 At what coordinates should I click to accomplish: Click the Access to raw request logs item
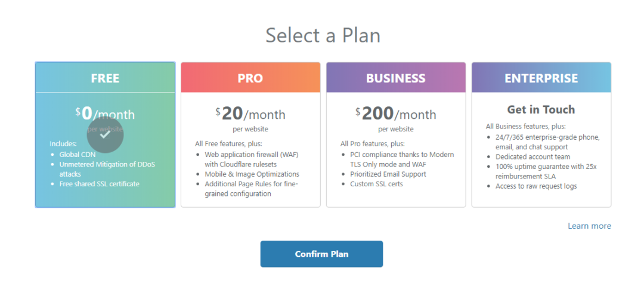[x=536, y=186]
